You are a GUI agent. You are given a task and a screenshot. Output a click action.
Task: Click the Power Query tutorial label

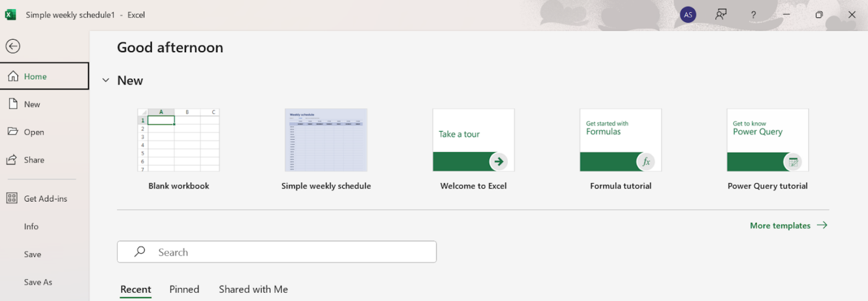pyautogui.click(x=768, y=186)
